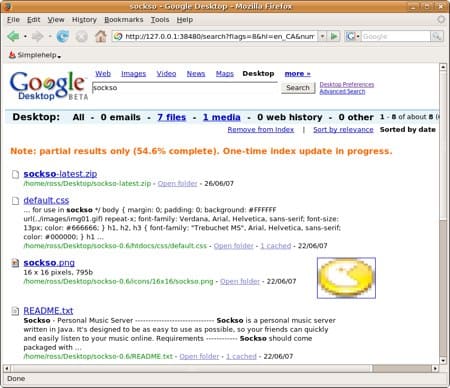This screenshot has height=388, width=450.
Task: Click the Google Desktop logo
Action: click(49, 86)
